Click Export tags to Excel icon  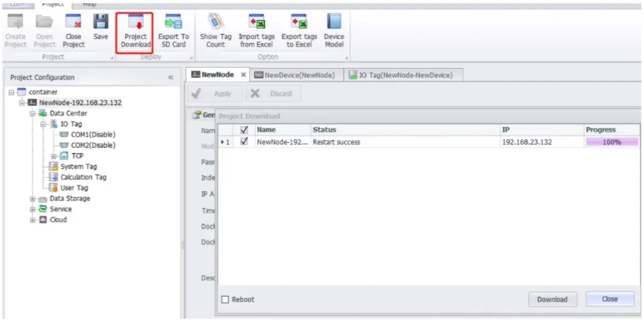pyautogui.click(x=299, y=22)
